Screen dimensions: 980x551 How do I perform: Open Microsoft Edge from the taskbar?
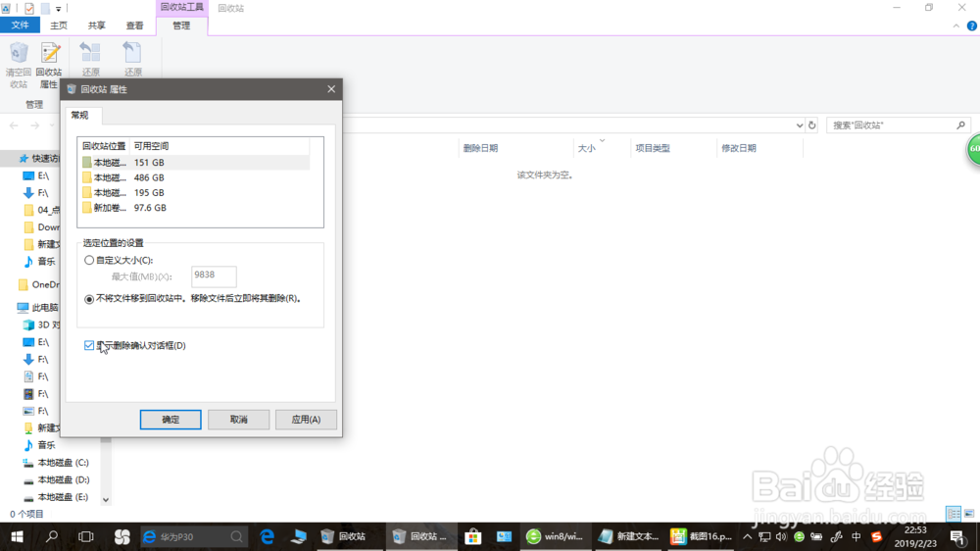pyautogui.click(x=267, y=536)
